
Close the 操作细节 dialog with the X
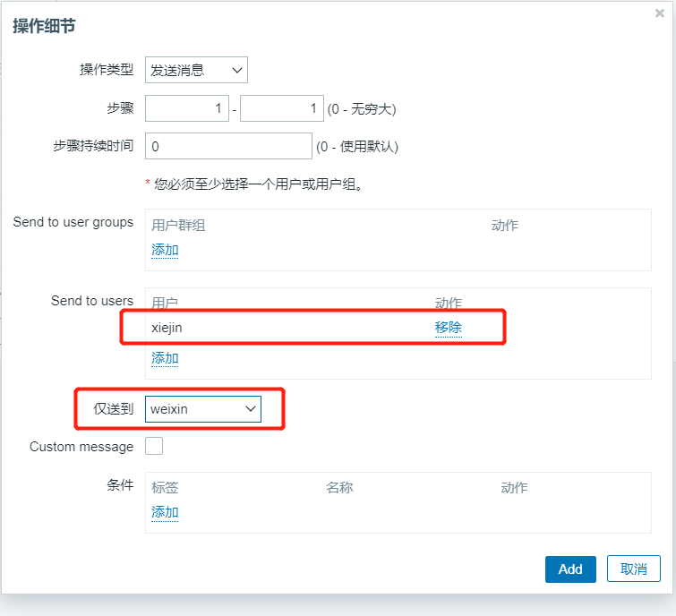pyautogui.click(x=660, y=13)
